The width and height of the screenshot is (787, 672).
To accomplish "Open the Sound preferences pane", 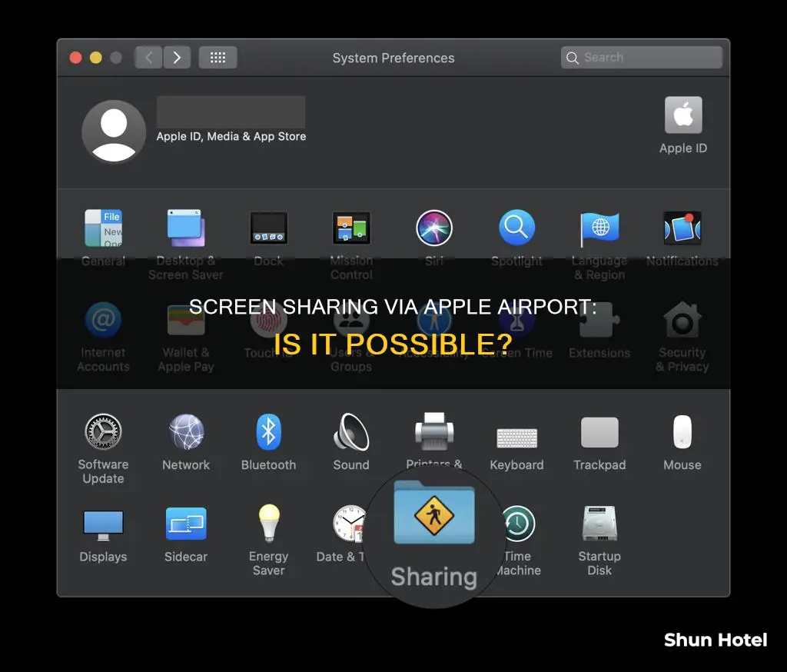I will click(x=351, y=432).
